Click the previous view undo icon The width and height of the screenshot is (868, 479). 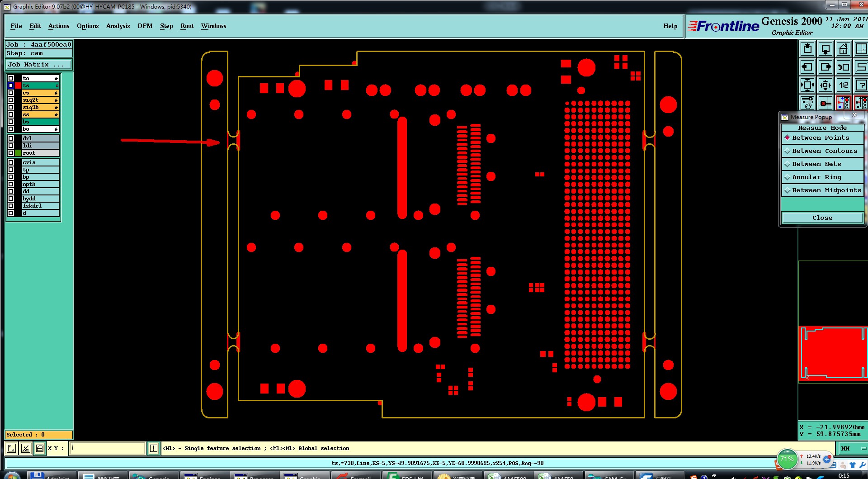(x=843, y=67)
